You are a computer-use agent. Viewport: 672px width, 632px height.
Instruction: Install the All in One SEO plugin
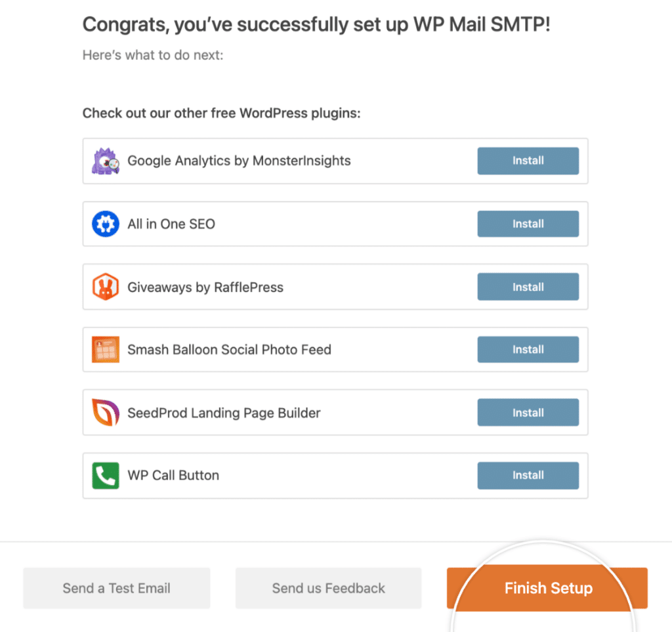click(x=528, y=224)
